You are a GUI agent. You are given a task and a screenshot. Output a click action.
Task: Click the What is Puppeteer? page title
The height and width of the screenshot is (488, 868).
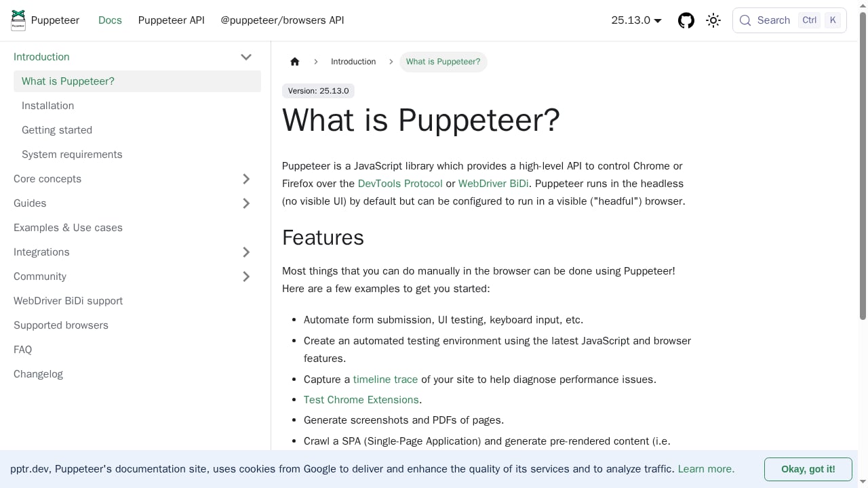[421, 120]
